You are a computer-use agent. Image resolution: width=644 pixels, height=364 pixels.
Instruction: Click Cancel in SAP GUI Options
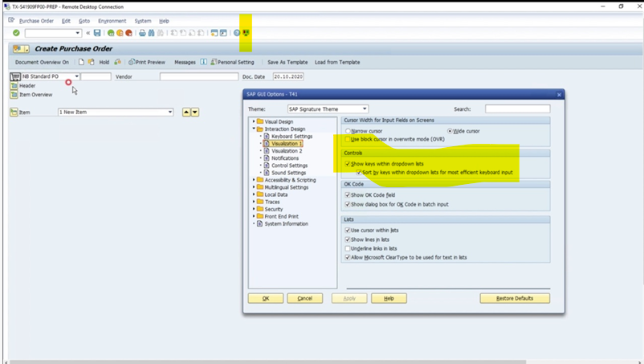[x=305, y=298]
